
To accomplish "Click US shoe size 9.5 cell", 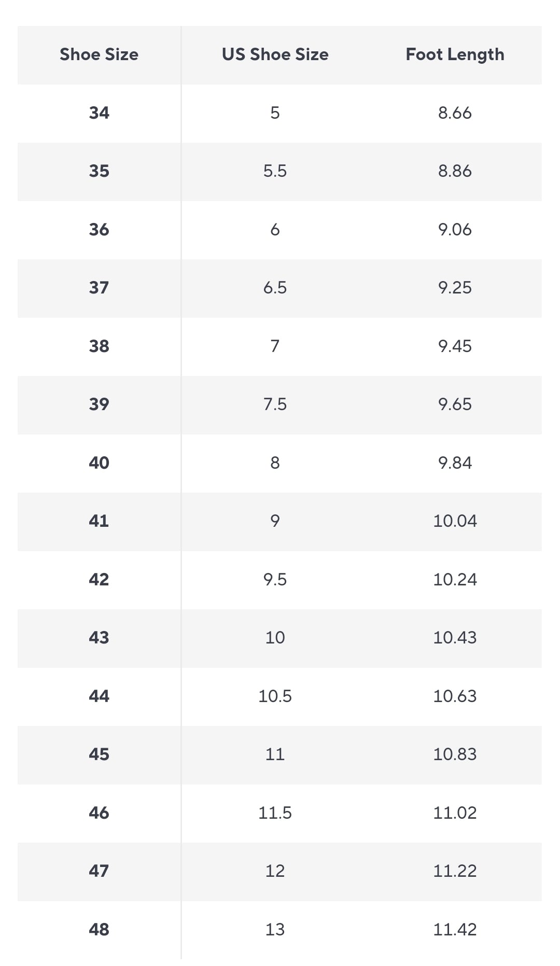I will click(275, 579).
